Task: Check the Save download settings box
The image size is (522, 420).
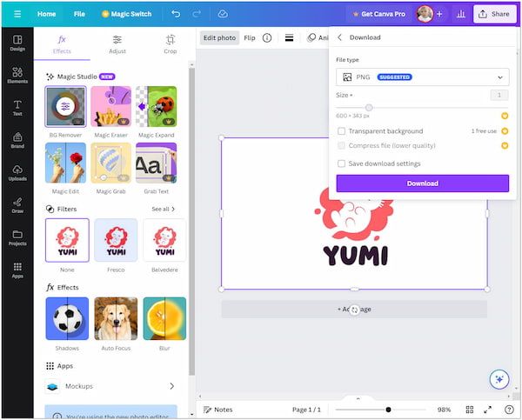Action: pos(341,163)
